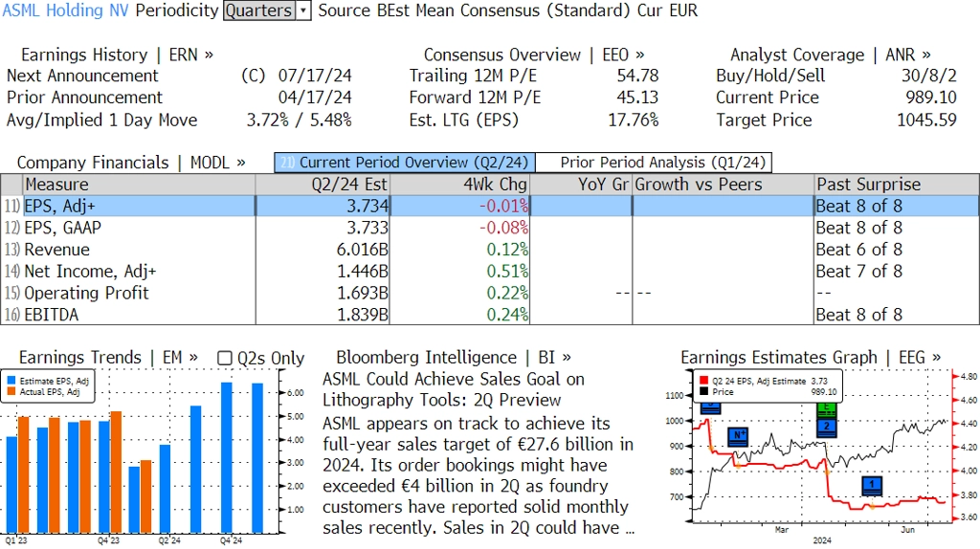This screenshot has height=549, width=980.
Task: Select the EPS, GAAP row
Action: pos(490,228)
